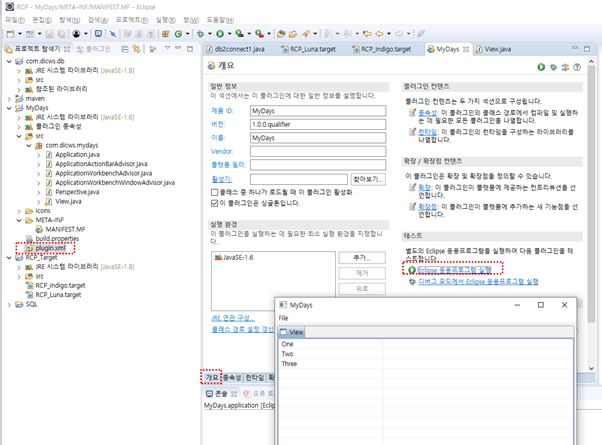Click the Save toolbar icon
Image resolution: width=602 pixels, height=445 pixels.
coord(49,34)
